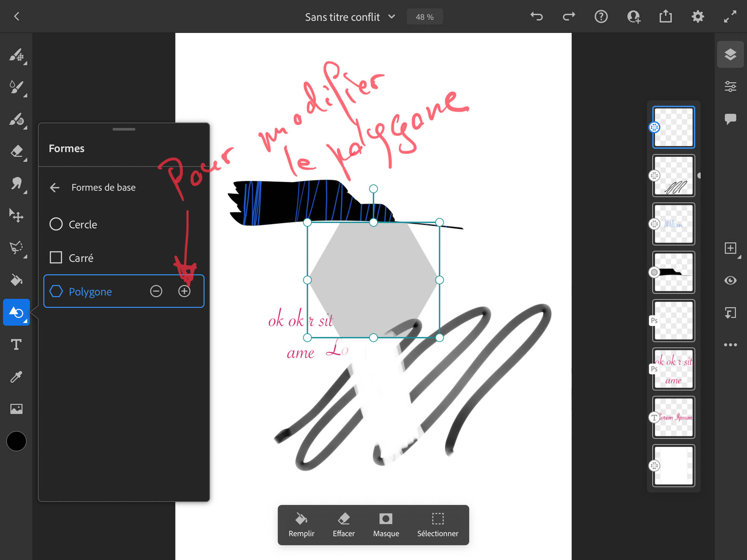The width and height of the screenshot is (747, 560).
Task: Switch to Masque mode in bottom bar
Action: 386,525
